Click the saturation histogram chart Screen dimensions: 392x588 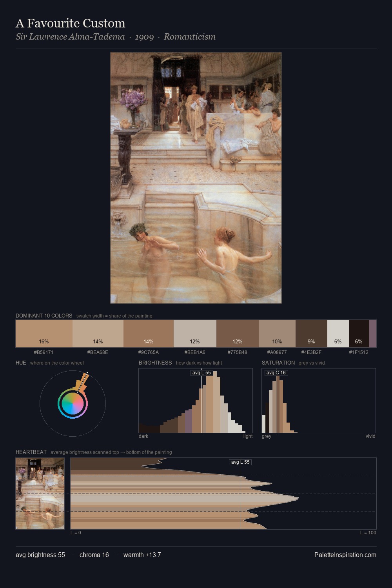coord(319,401)
